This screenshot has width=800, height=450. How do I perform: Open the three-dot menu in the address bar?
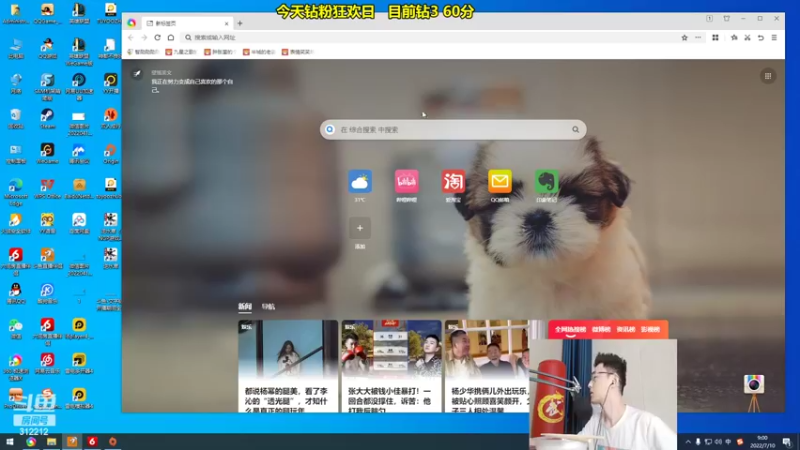click(x=698, y=37)
